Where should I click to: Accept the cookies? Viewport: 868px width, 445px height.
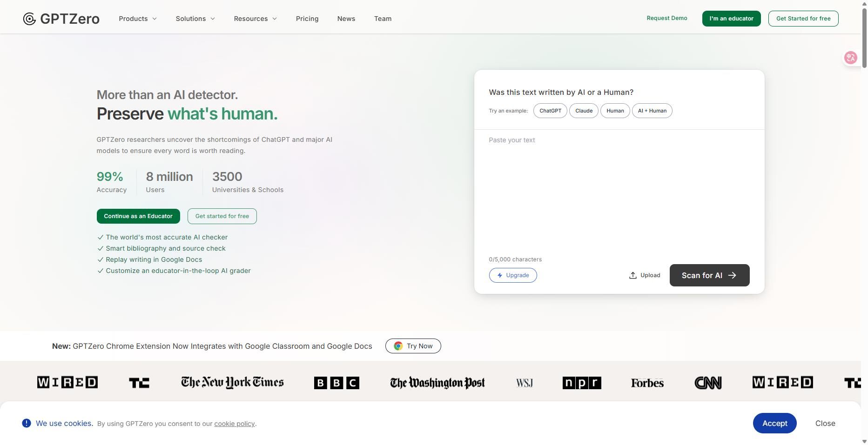774,423
